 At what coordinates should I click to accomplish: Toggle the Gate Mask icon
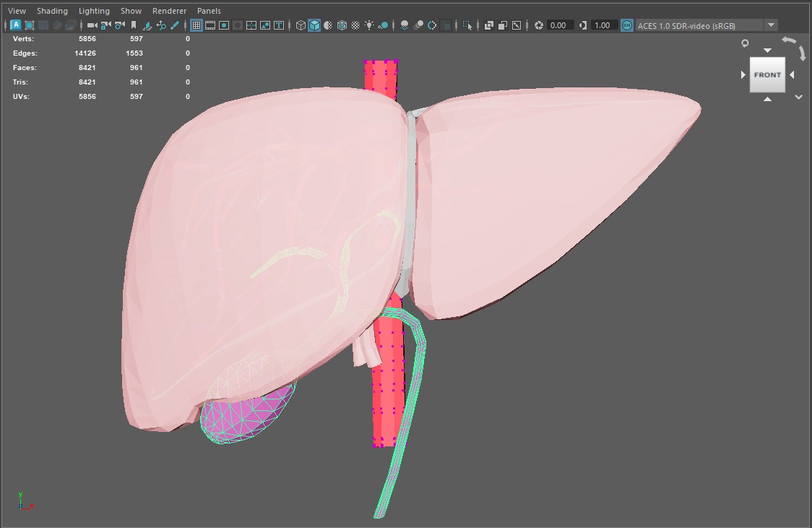(x=238, y=25)
